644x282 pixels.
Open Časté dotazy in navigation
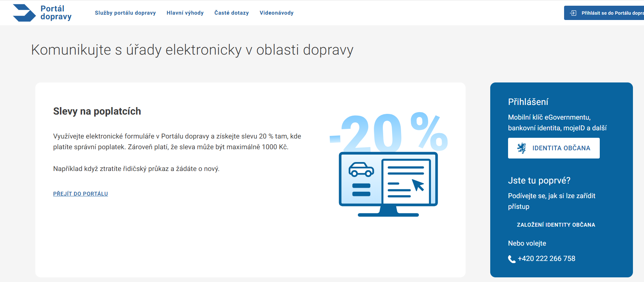(x=232, y=13)
